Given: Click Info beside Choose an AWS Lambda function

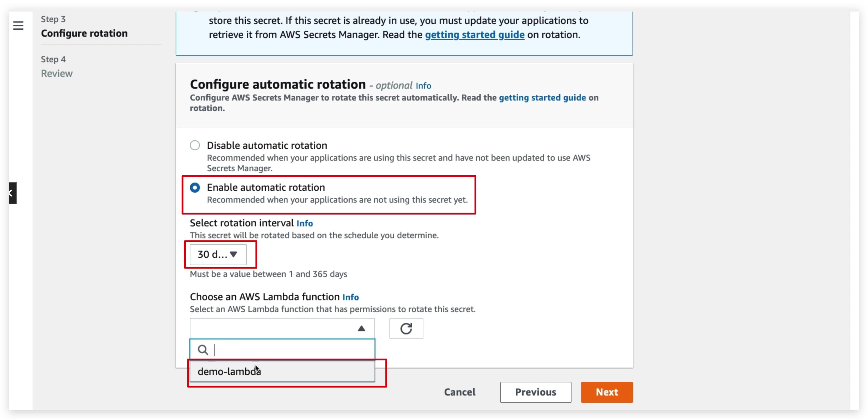Looking at the screenshot, I should pyautogui.click(x=350, y=297).
